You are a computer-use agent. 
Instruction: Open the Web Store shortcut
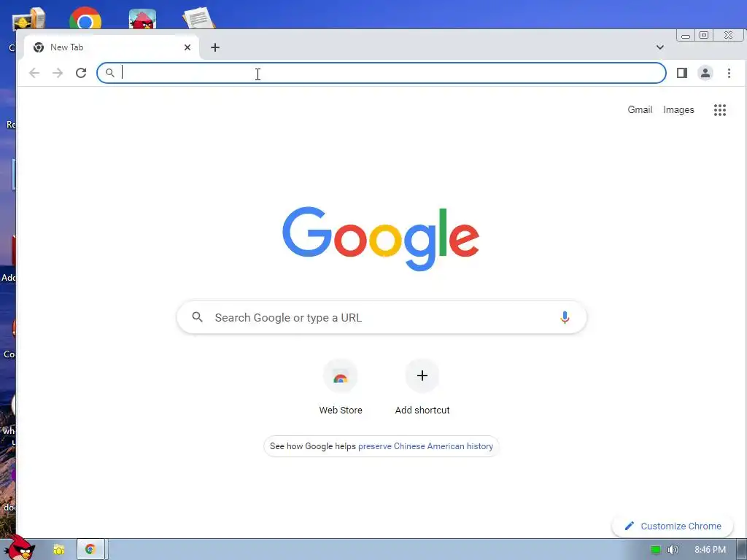[x=340, y=387]
